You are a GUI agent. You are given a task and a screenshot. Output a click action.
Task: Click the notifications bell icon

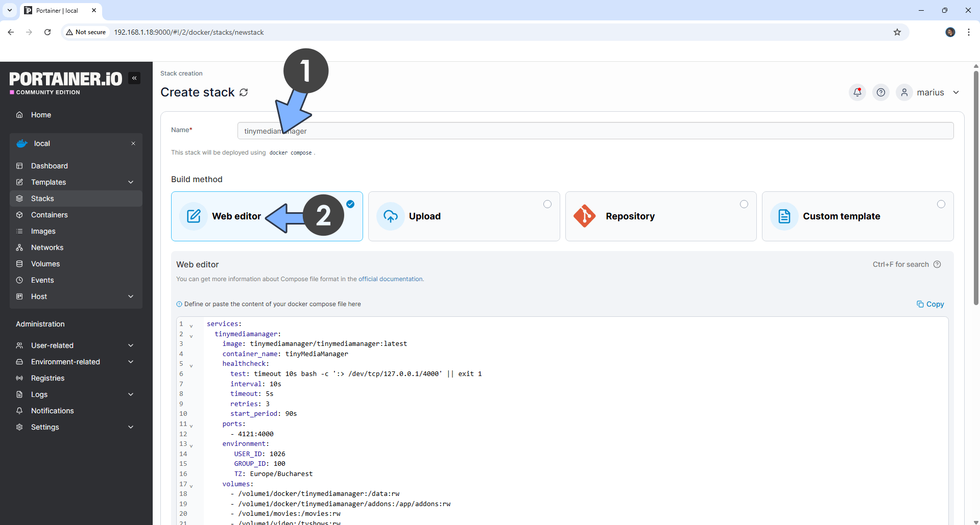pos(857,92)
